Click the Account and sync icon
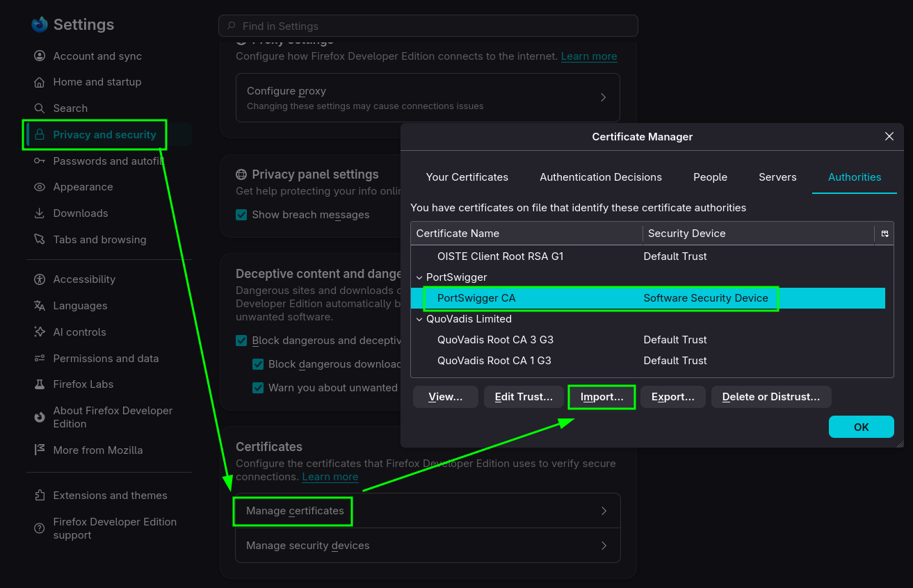 [40, 56]
